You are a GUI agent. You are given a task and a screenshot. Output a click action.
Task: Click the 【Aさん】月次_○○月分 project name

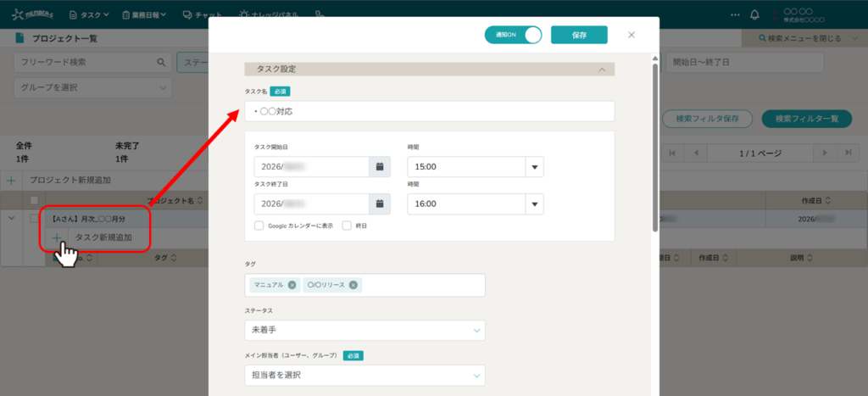88,219
